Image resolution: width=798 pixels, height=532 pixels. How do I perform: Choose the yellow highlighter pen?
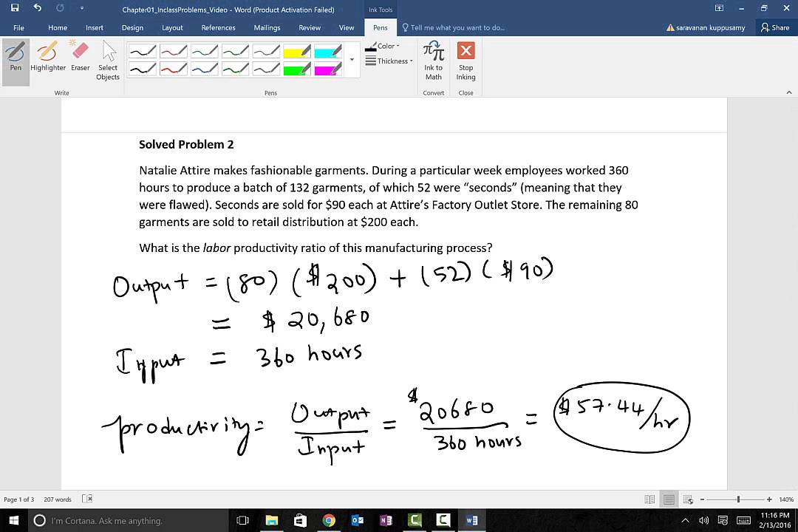[x=297, y=51]
